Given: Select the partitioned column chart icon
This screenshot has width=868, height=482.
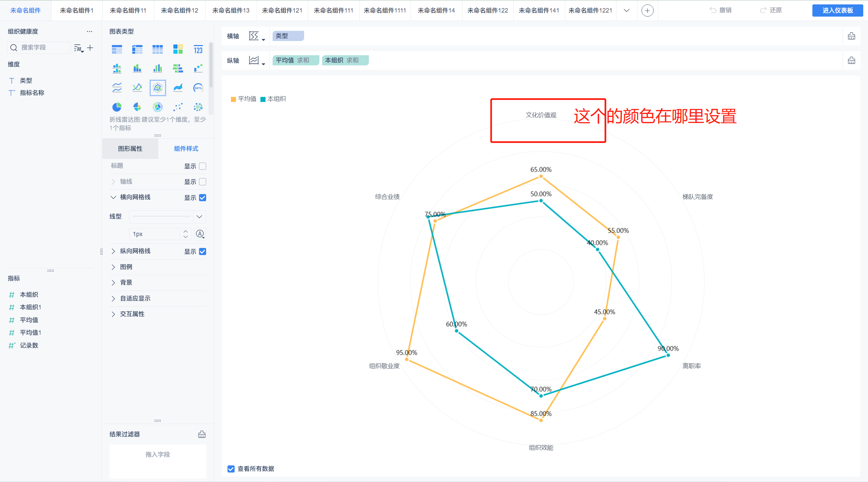Looking at the screenshot, I should tap(117, 68).
